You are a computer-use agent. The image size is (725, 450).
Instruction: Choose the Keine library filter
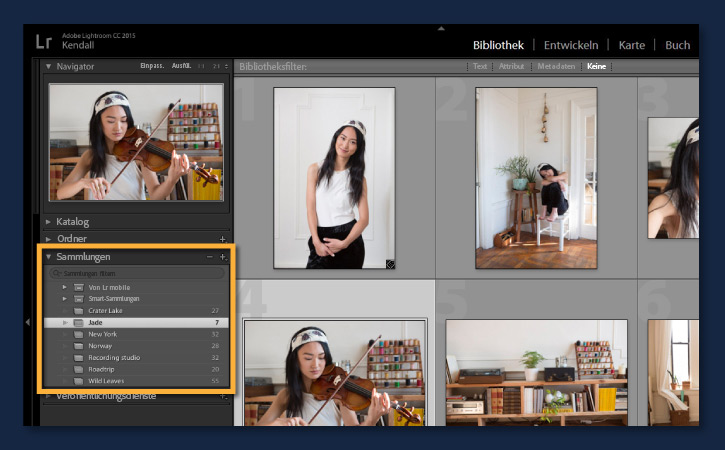tap(596, 67)
